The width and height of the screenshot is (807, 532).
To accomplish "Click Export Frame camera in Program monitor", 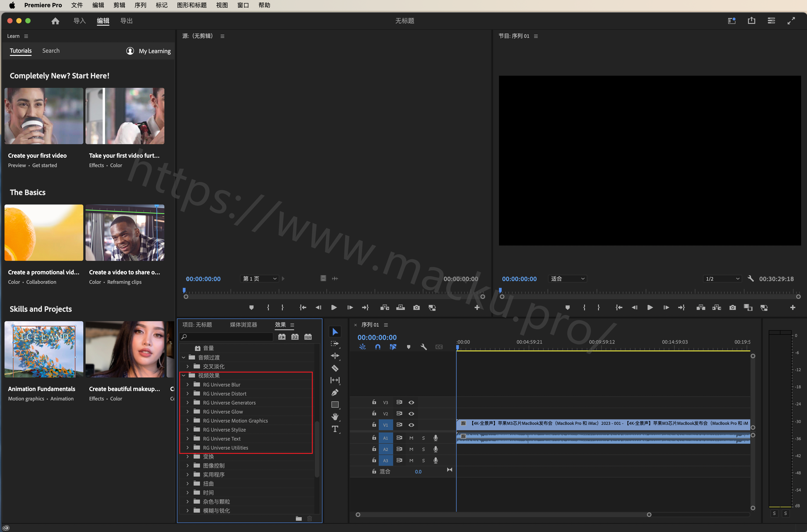I will (x=733, y=307).
